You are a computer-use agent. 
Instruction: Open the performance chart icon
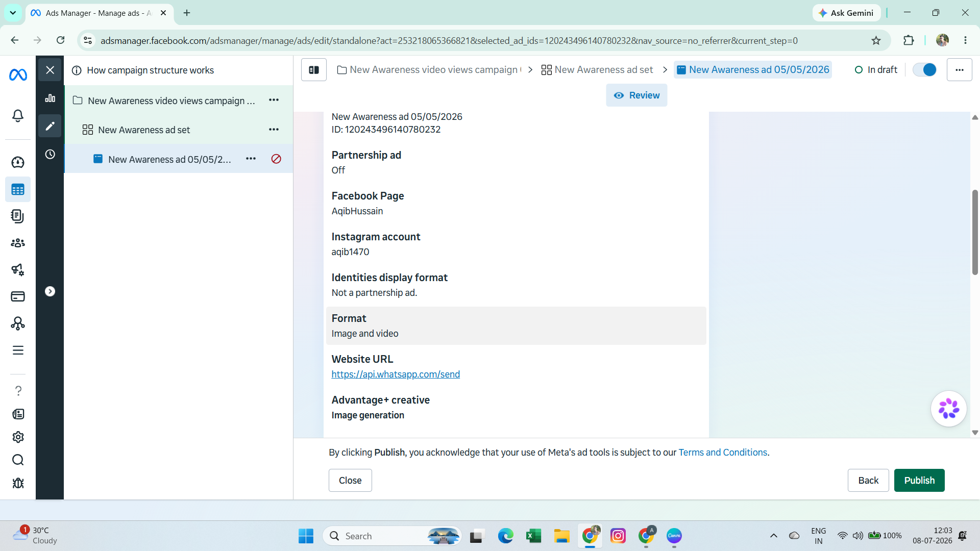click(50, 98)
